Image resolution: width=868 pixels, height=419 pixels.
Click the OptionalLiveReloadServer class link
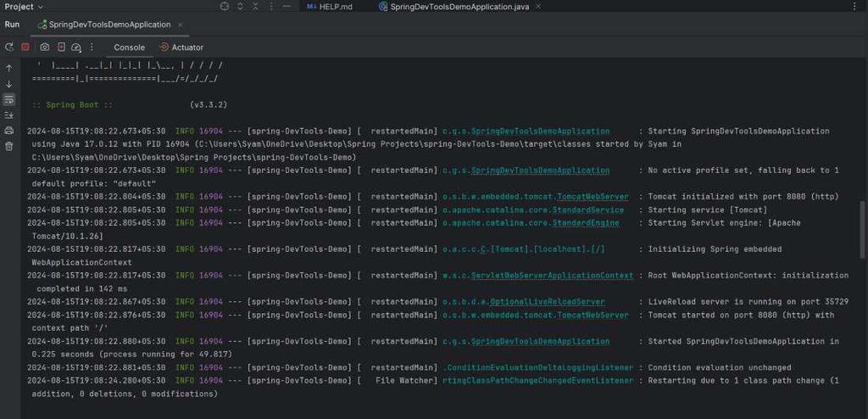[548, 302]
